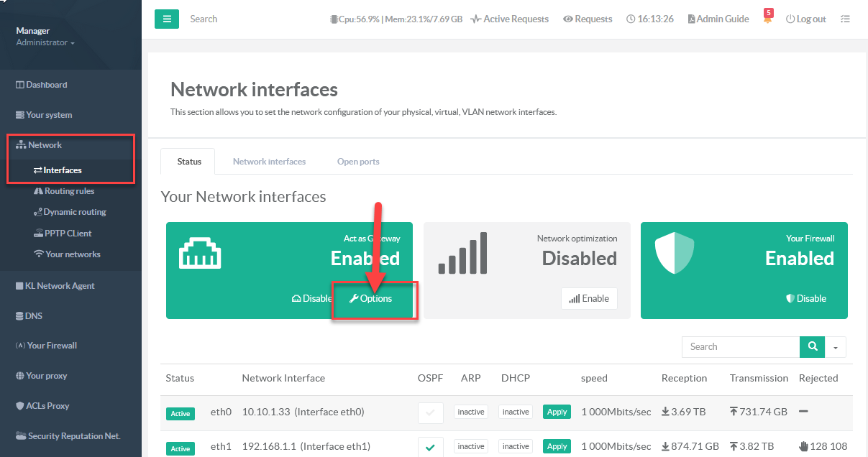Switch to the Network interfaces tab
Screen dimensions: 868x457
point(269,162)
